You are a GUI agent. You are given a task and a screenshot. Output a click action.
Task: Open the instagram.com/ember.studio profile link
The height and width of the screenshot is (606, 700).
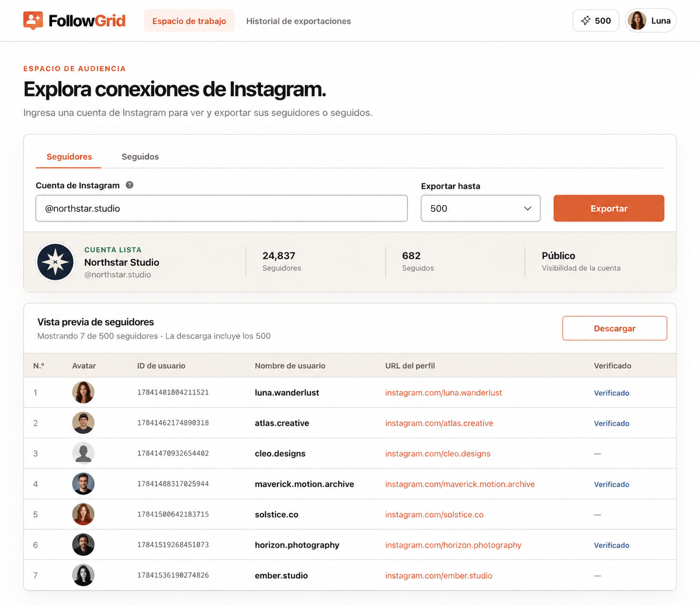[439, 575]
